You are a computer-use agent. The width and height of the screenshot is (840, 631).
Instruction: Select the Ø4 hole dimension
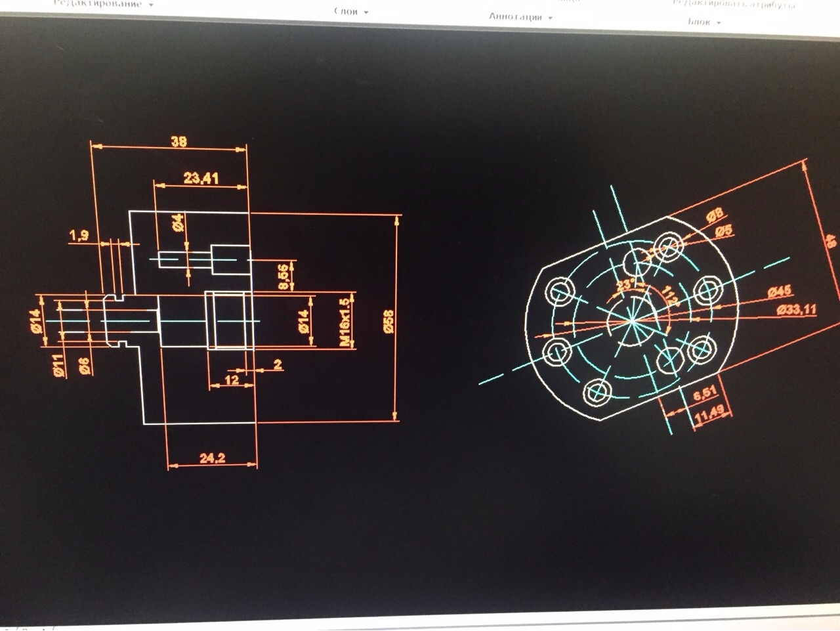click(177, 223)
